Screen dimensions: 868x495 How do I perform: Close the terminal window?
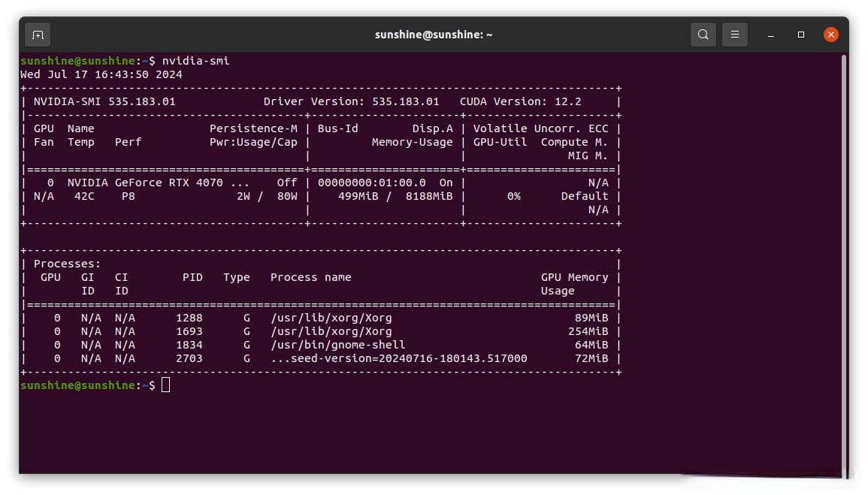click(x=830, y=35)
